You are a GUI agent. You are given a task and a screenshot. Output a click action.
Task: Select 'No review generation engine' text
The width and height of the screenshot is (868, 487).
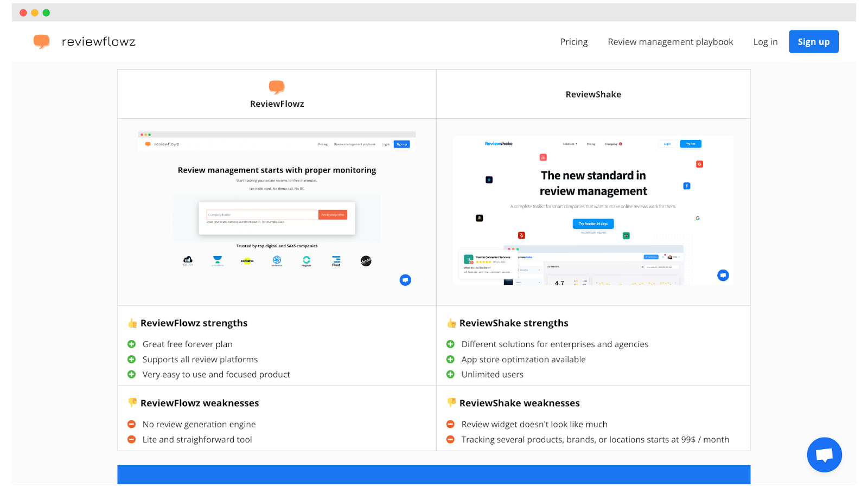199,425
